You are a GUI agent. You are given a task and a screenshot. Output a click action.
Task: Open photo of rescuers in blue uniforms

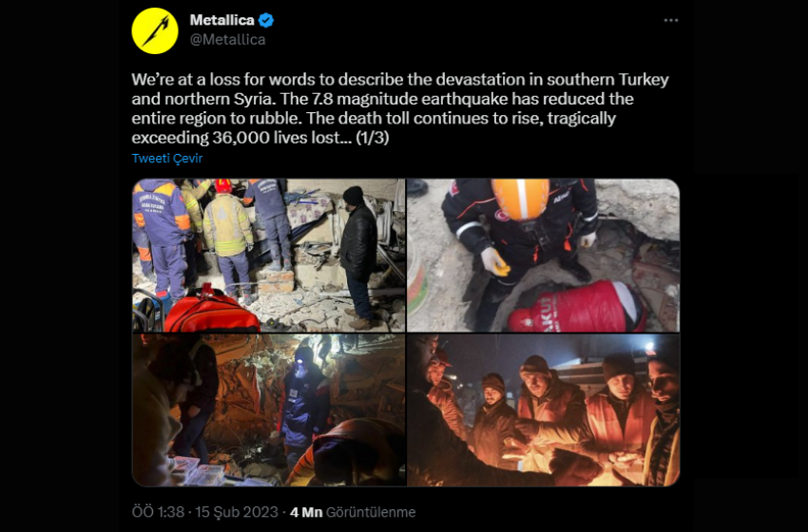pyautogui.click(x=268, y=256)
